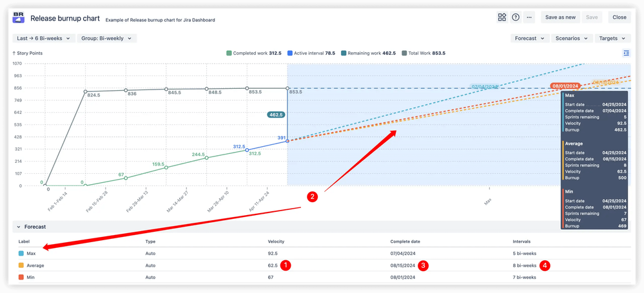Toggle the side panel collapse icon
Image resolution: width=644 pixels, height=293 pixels.
tap(626, 53)
